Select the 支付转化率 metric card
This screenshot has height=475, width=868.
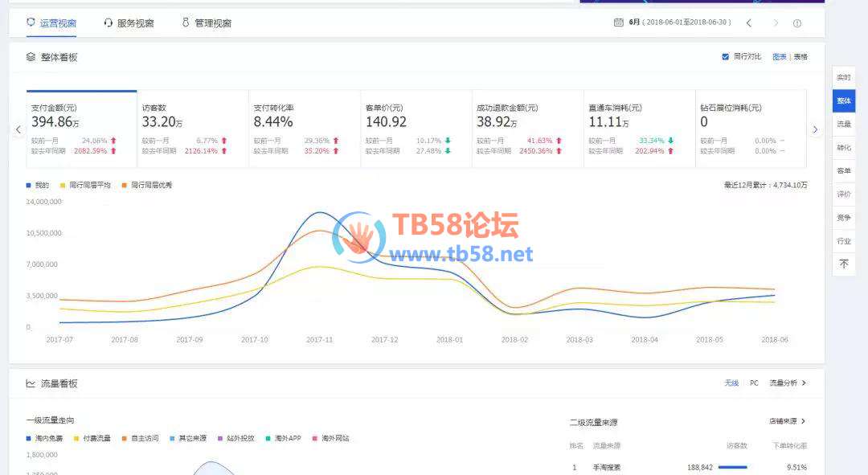pyautogui.click(x=305, y=129)
